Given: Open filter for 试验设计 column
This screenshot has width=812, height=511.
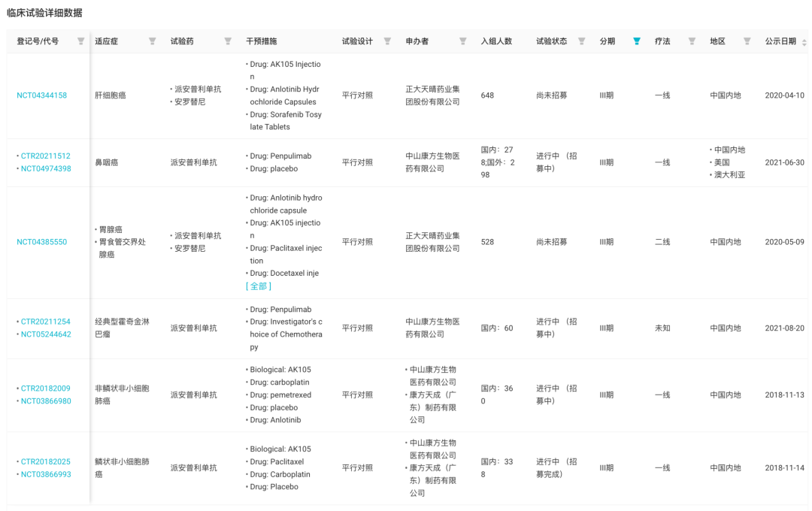Looking at the screenshot, I should tap(387, 41).
